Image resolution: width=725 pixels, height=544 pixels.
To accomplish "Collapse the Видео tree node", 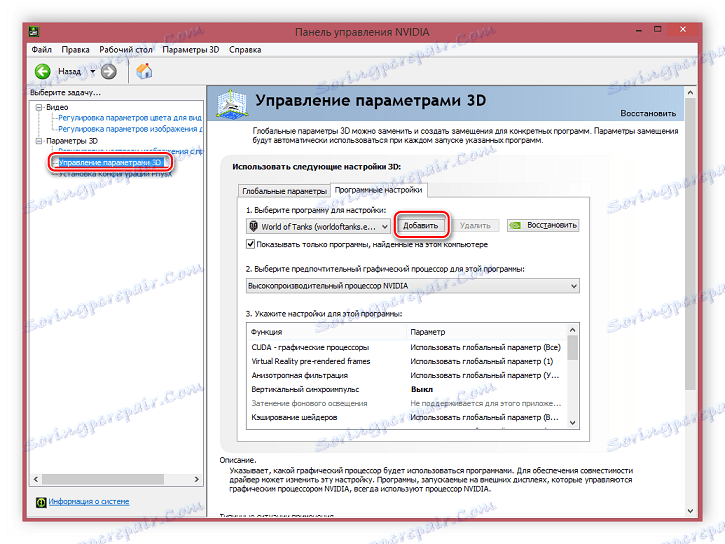I will [39, 107].
